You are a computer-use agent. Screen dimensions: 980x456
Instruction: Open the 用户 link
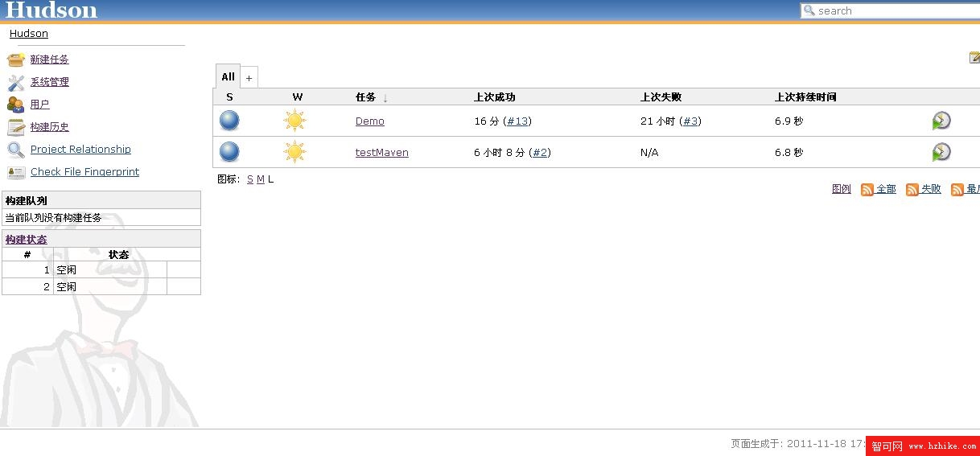[40, 105]
